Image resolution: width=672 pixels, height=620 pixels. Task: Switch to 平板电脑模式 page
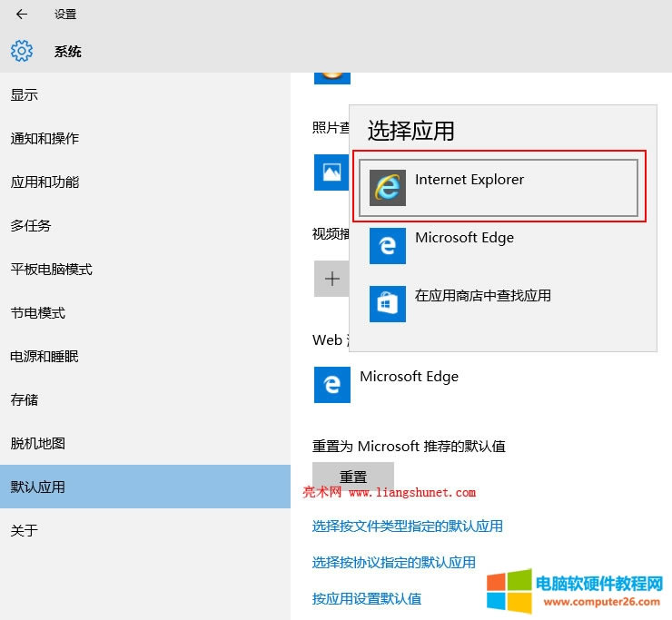(x=51, y=270)
